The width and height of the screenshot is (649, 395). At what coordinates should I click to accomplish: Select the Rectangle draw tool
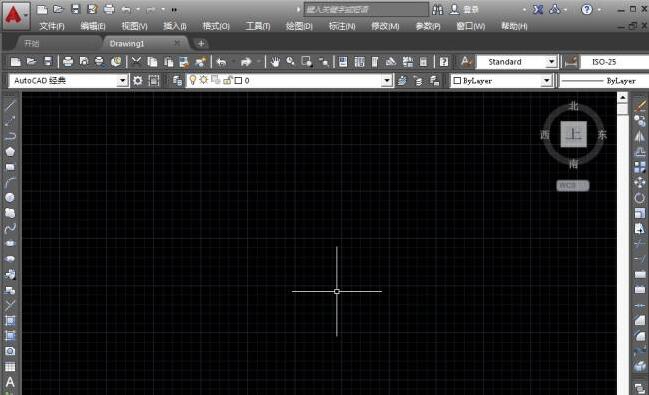coord(10,167)
